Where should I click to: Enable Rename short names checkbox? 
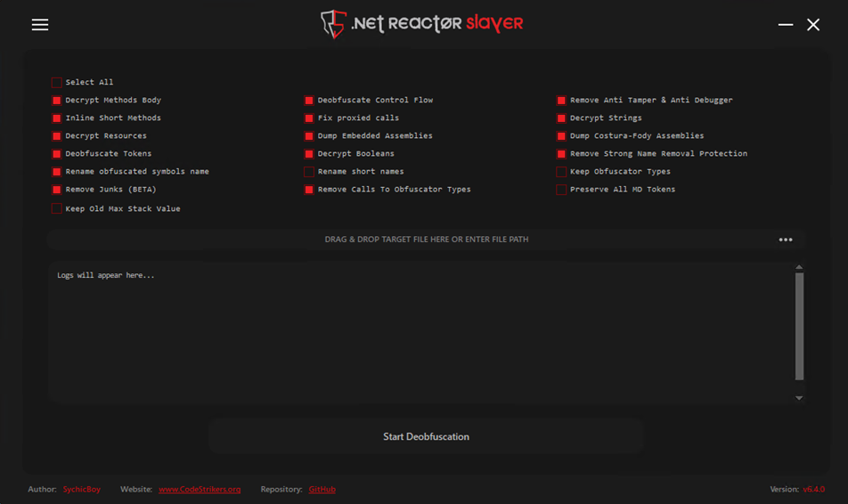point(309,172)
